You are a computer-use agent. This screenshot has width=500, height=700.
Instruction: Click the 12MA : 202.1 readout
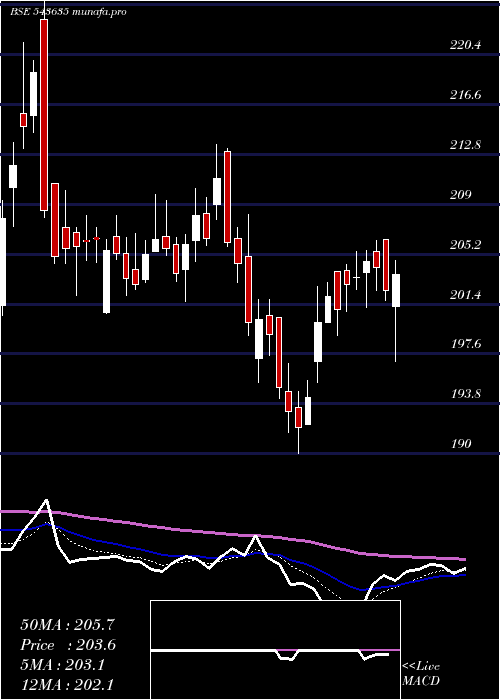click(x=67, y=685)
